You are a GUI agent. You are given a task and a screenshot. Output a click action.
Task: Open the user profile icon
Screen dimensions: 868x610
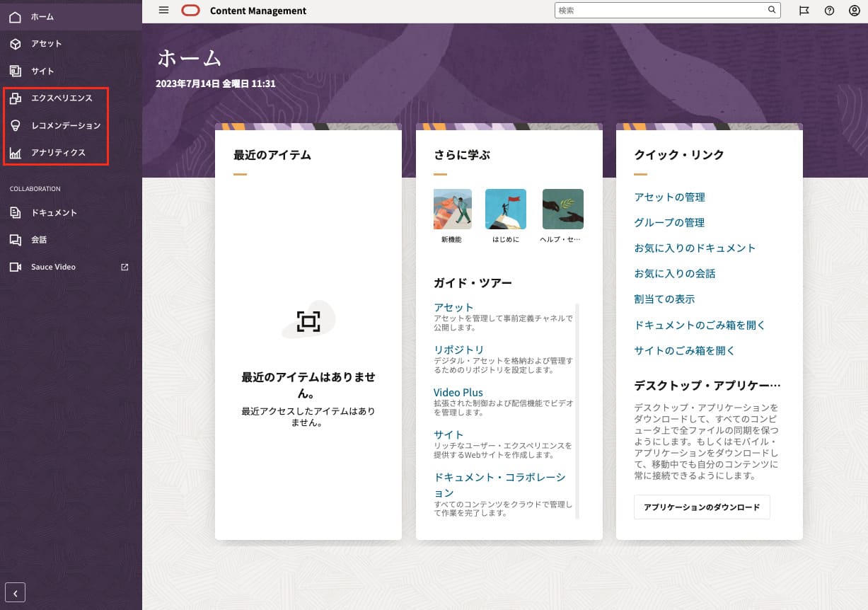pyautogui.click(x=855, y=11)
